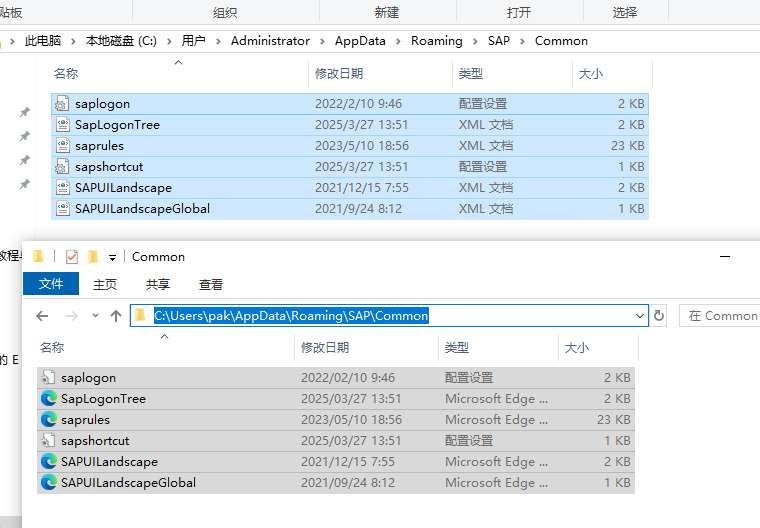
Task: Sort by 修改日期 column in the Administrator window
Action: point(339,74)
